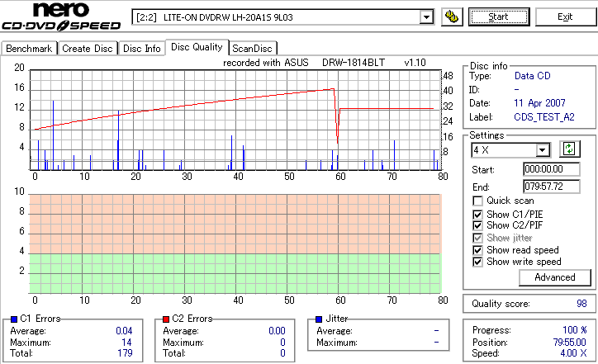Click the Position value 79:55.00
The height and width of the screenshot is (364, 598).
pos(570,343)
